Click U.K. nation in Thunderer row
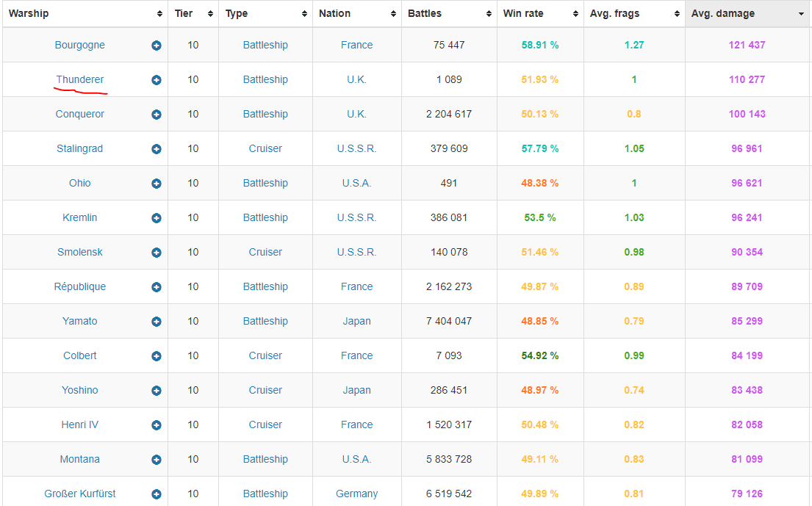Image resolution: width=812 pixels, height=506 pixels. pos(357,79)
